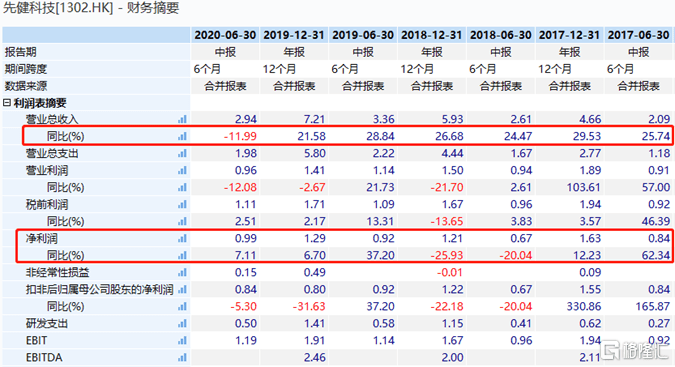Click operating profit growth value 103.61
Screen dimensions: 675x367
[x=583, y=188]
